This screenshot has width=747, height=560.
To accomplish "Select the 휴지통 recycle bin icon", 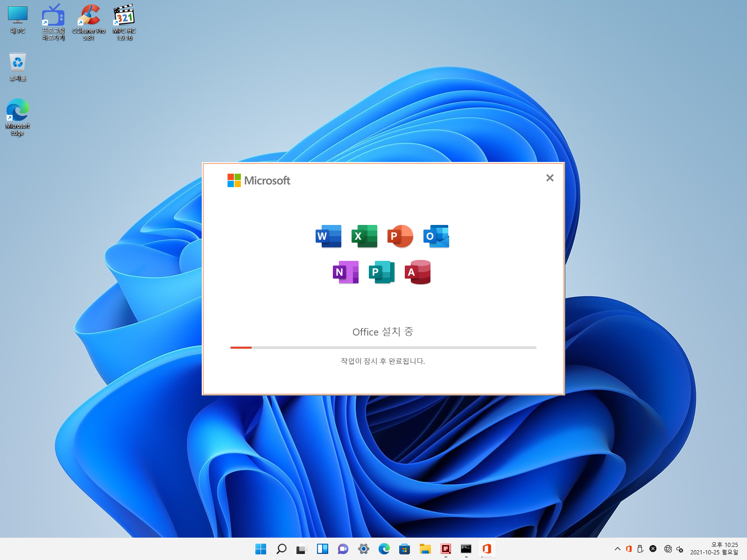I will pyautogui.click(x=18, y=67).
